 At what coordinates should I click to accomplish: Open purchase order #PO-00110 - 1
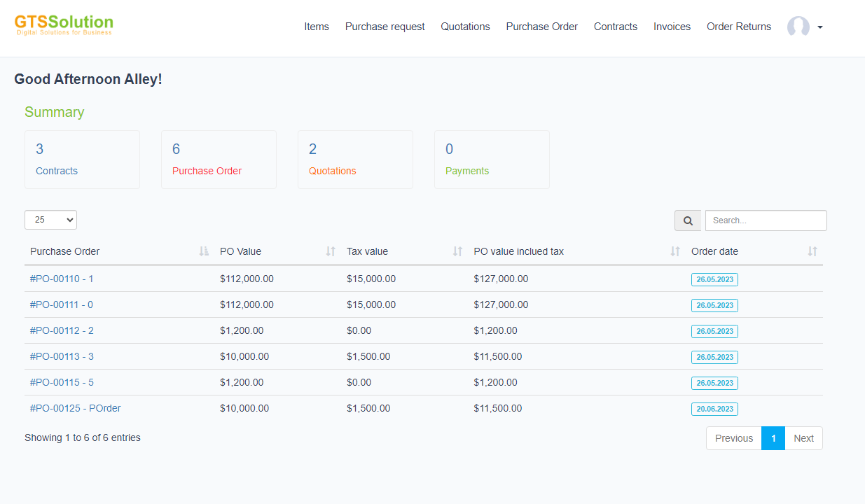(x=62, y=279)
